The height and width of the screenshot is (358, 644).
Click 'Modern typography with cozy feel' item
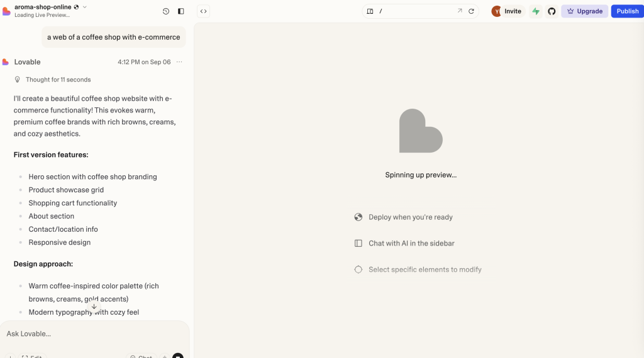[84, 312]
